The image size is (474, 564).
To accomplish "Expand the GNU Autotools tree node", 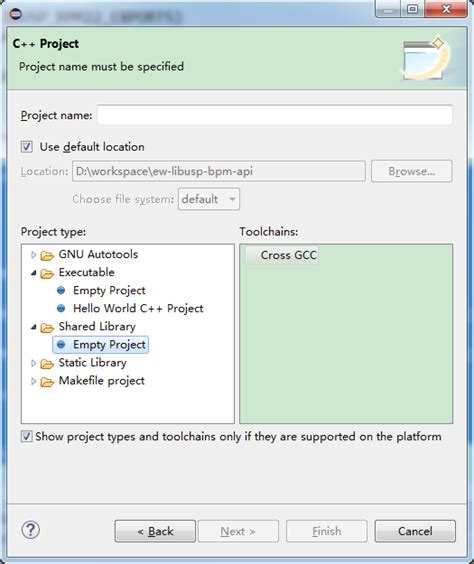I will coord(33,255).
